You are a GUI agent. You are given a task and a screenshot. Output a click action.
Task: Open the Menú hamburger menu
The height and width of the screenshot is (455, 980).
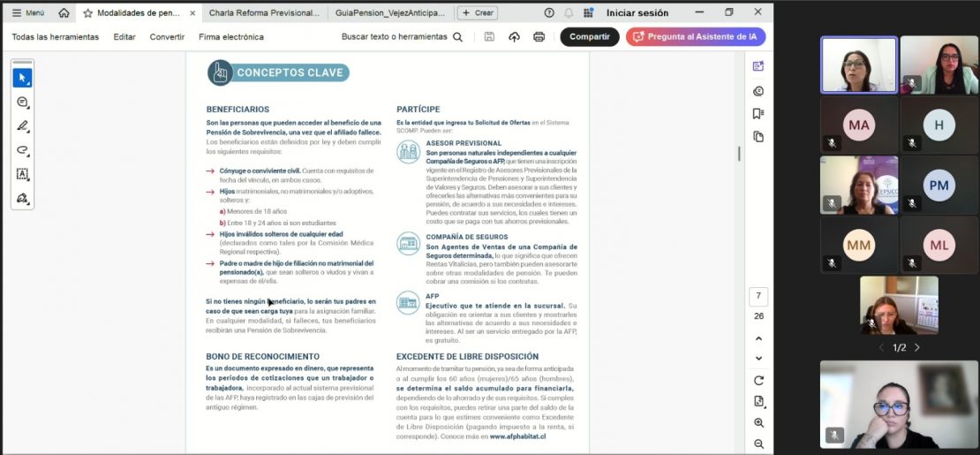coord(27,12)
